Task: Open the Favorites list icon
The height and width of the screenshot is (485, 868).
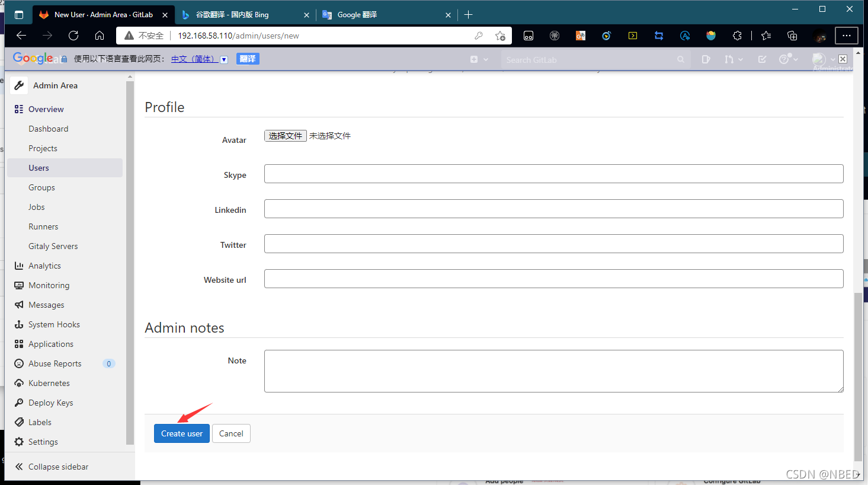Action: 766,36
